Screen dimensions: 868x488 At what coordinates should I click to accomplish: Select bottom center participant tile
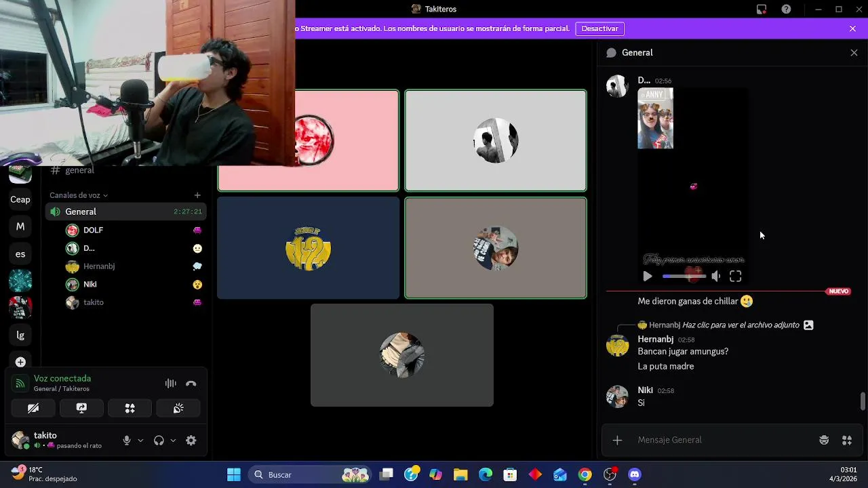pyautogui.click(x=402, y=355)
